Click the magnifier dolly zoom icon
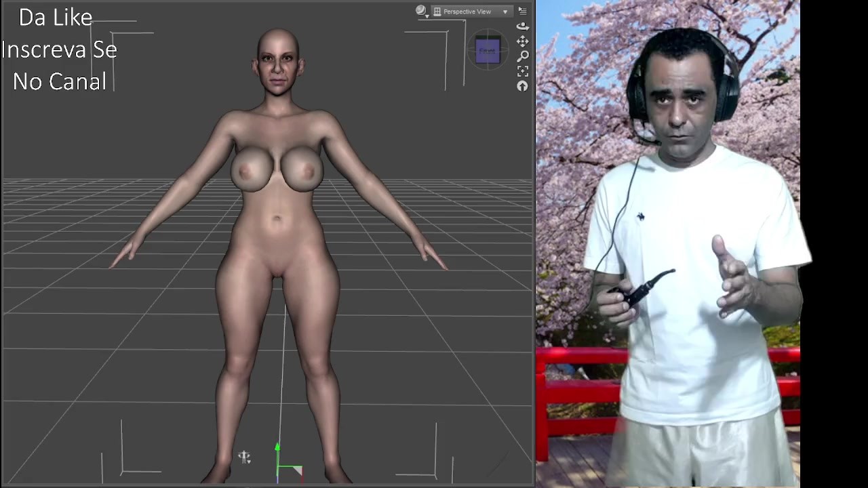Viewport: 868px width, 488px height. (x=523, y=56)
